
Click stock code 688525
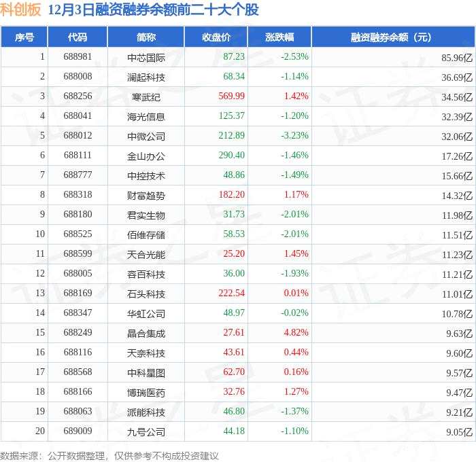(78, 234)
